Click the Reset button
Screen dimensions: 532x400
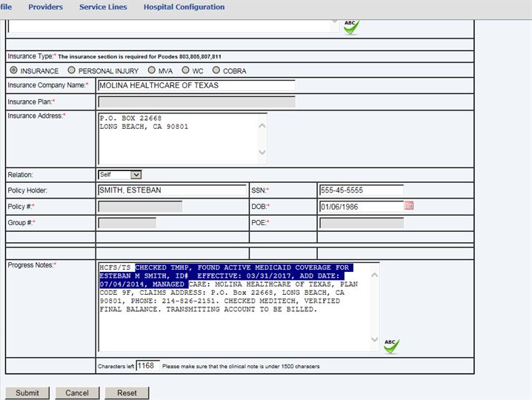click(127, 393)
